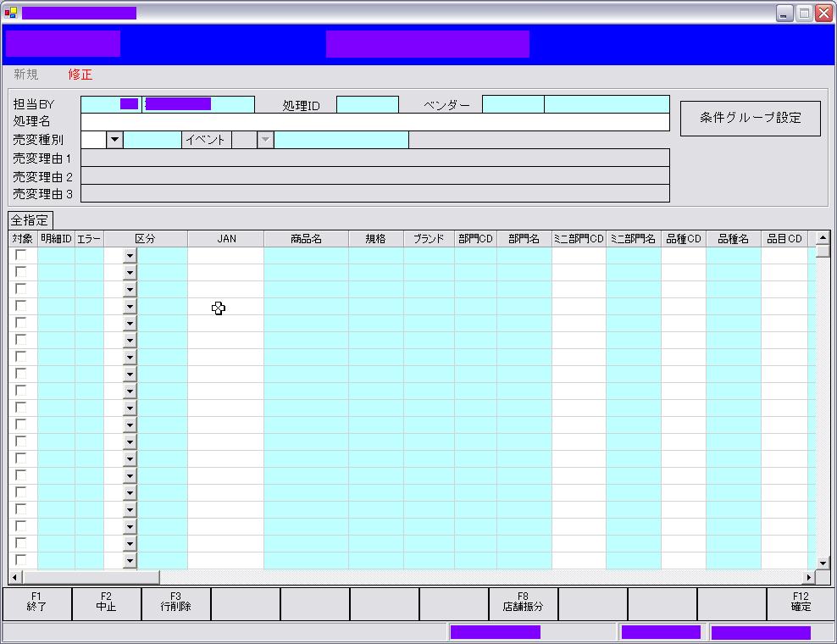Open the fifth row 区分 dropdown
The height and width of the screenshot is (644, 837).
click(130, 324)
